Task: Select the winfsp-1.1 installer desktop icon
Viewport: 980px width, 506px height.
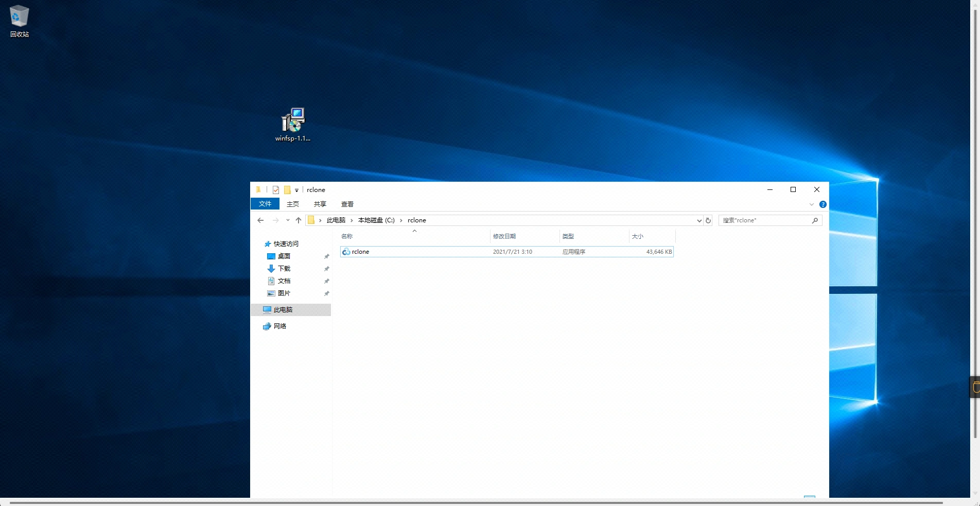Action: click(x=293, y=125)
